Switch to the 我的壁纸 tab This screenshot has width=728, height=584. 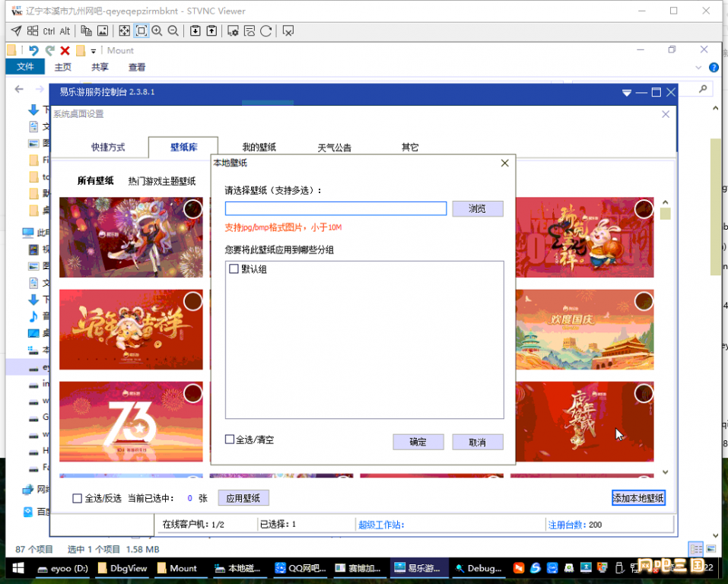tap(259, 148)
